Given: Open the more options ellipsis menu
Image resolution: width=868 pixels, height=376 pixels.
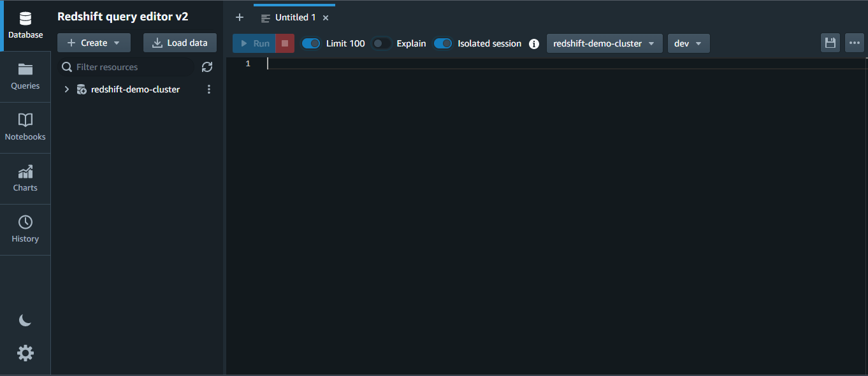Looking at the screenshot, I should 855,43.
